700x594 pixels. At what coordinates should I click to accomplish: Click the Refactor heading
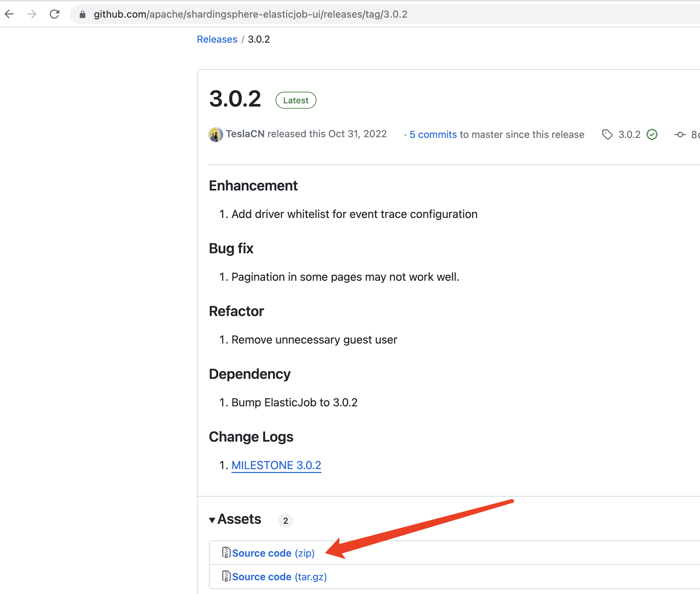pyautogui.click(x=236, y=311)
